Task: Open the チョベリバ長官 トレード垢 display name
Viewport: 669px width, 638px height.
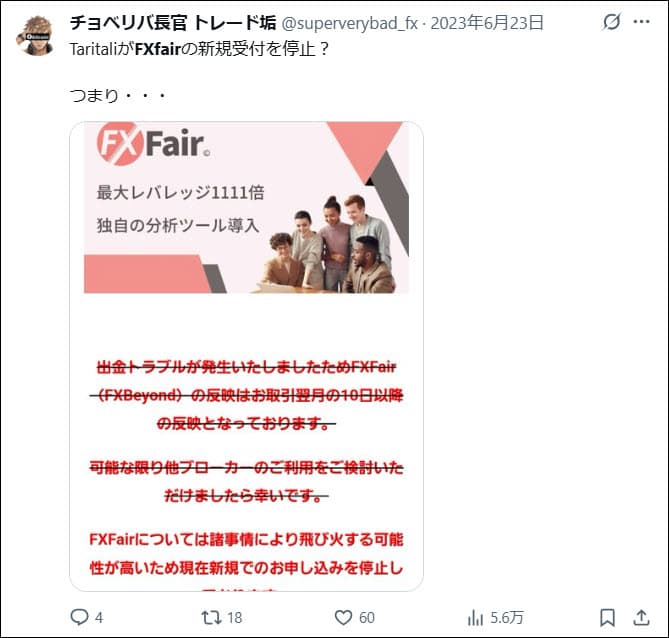Action: 173,23
